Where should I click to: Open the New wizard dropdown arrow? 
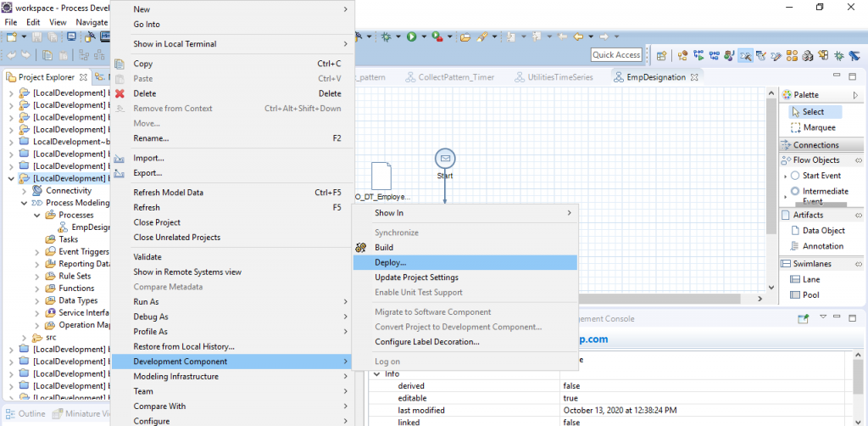[24, 36]
